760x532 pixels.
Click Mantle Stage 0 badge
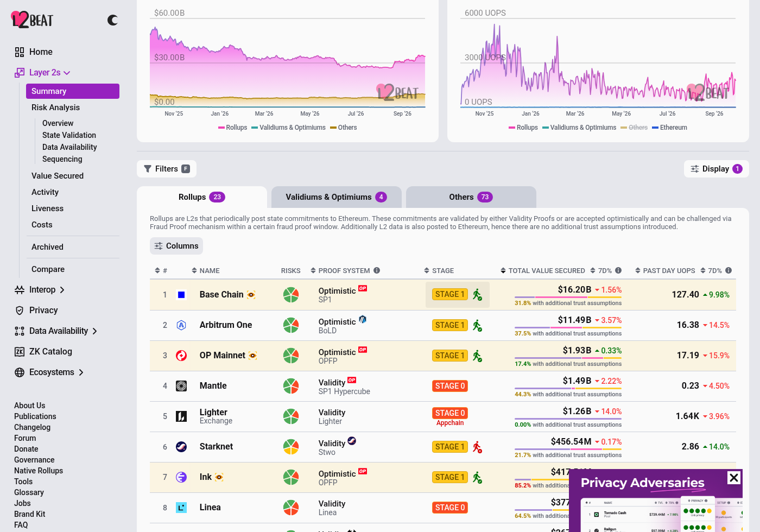coord(451,386)
